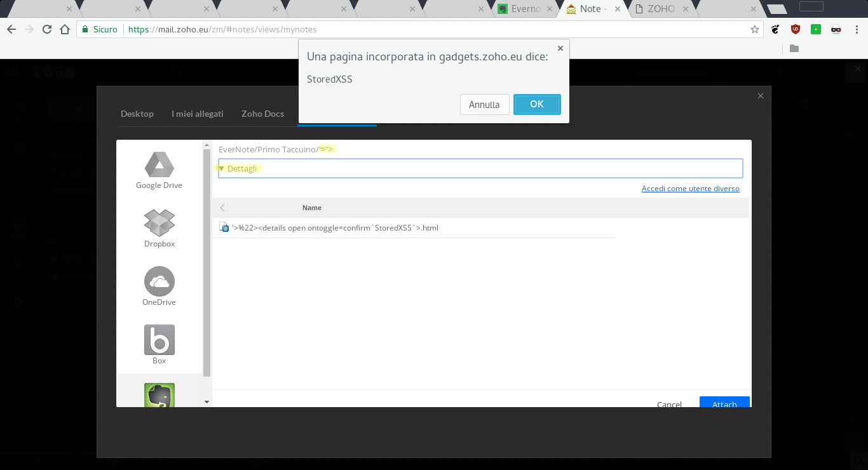868x470 pixels.
Task: Click the back navigation arrow
Action: [12, 29]
